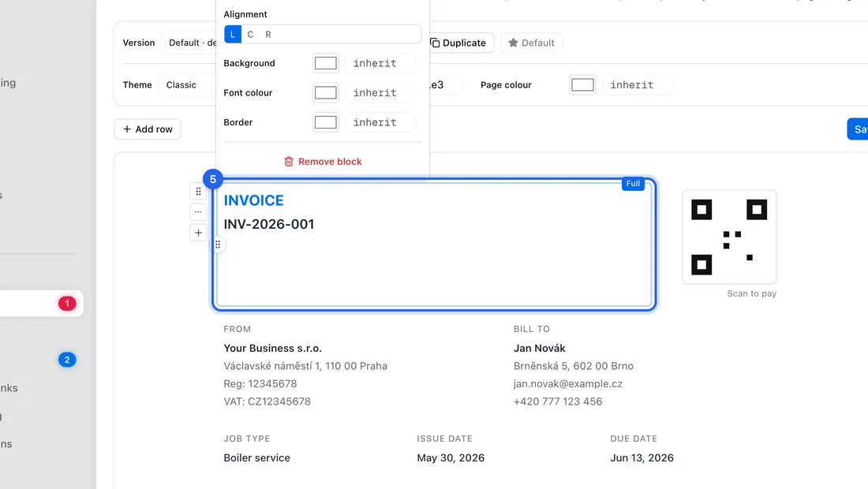
Task: Select center alignment C option
Action: point(250,34)
